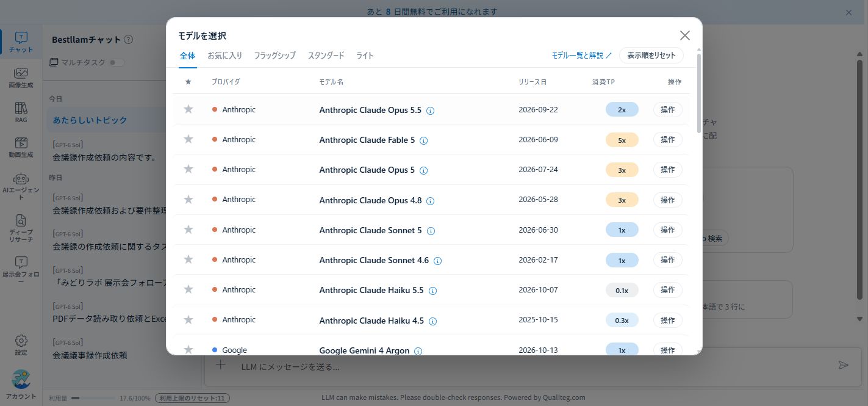Viewport: 868px width, 406px height.
Task: Show info for Google Gemini 4 Argon
Action: 418,351
